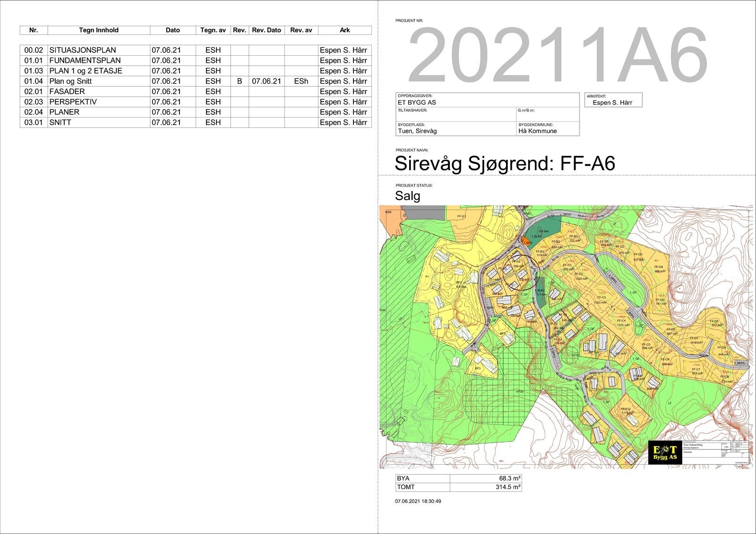Click drawing number '02.01'
This screenshot has width=756, height=534.
(34, 92)
